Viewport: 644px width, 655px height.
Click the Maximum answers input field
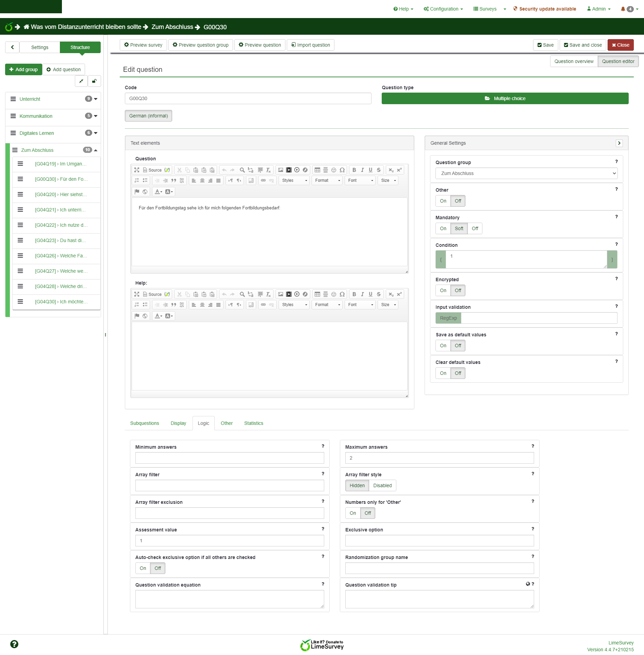pos(439,458)
